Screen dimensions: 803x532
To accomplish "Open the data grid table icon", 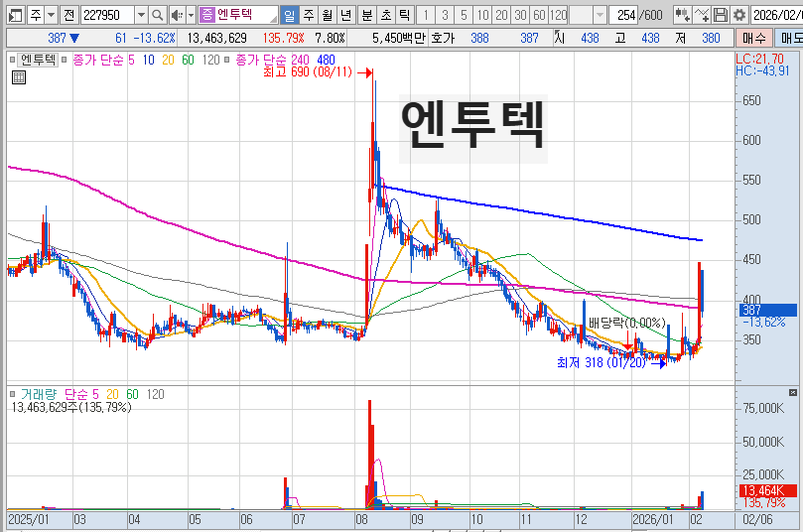I will (19, 77).
